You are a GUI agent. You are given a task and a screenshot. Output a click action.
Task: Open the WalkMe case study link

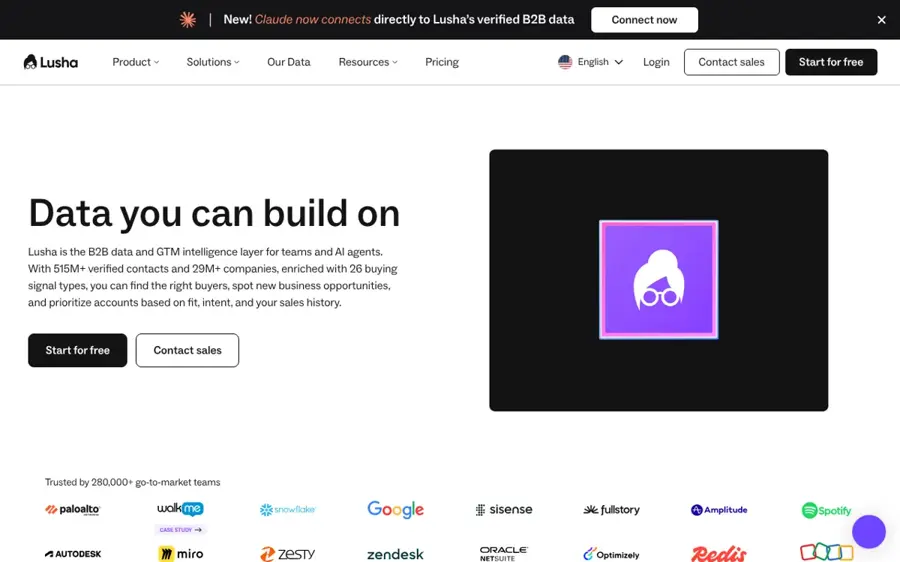click(x=180, y=530)
